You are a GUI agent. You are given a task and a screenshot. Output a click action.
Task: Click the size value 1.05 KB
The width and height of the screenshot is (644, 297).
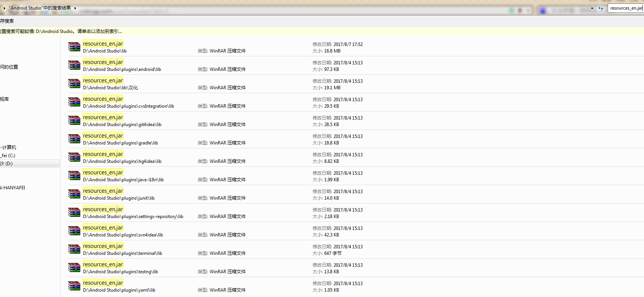[331, 290]
